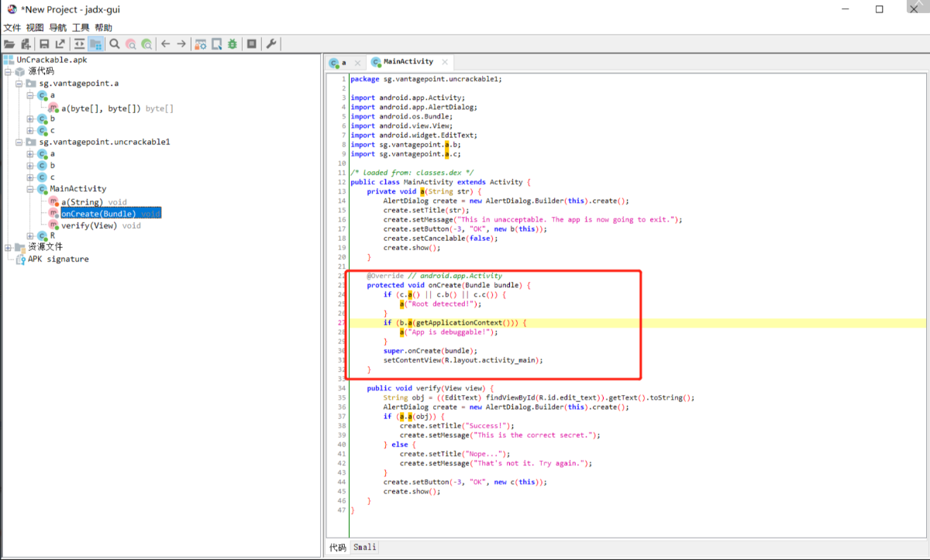Navigate forward with right arrow icon
This screenshot has width=930, height=560.
tap(181, 44)
